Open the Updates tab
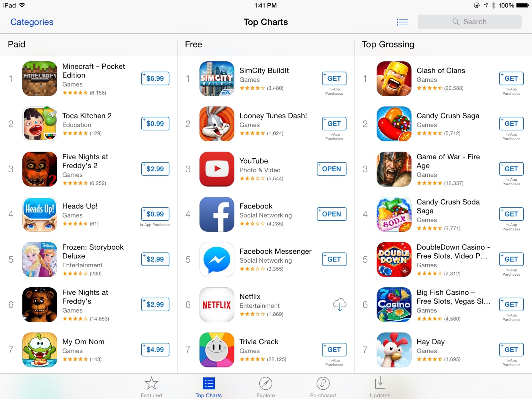Screen dimensions: 532x399 380,387
